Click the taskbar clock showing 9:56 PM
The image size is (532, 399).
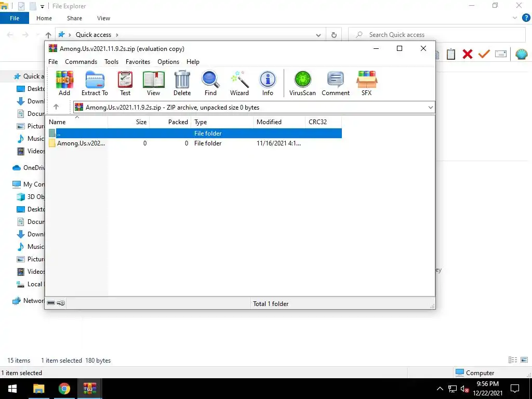[487, 389]
